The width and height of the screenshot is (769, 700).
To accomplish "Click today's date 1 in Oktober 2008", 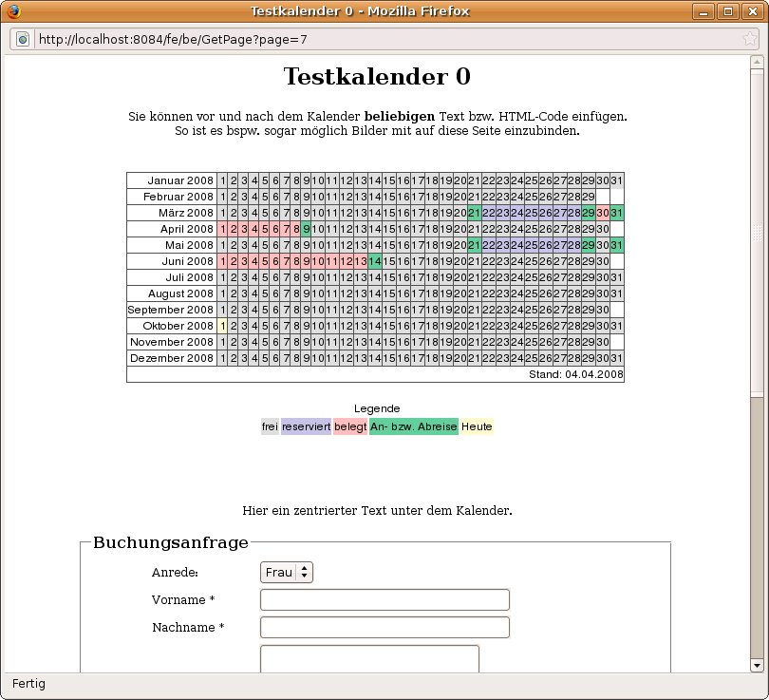I will [223, 326].
